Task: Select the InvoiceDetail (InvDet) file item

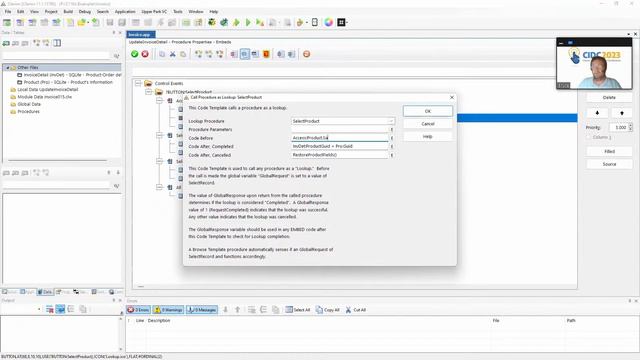Action: (69, 75)
